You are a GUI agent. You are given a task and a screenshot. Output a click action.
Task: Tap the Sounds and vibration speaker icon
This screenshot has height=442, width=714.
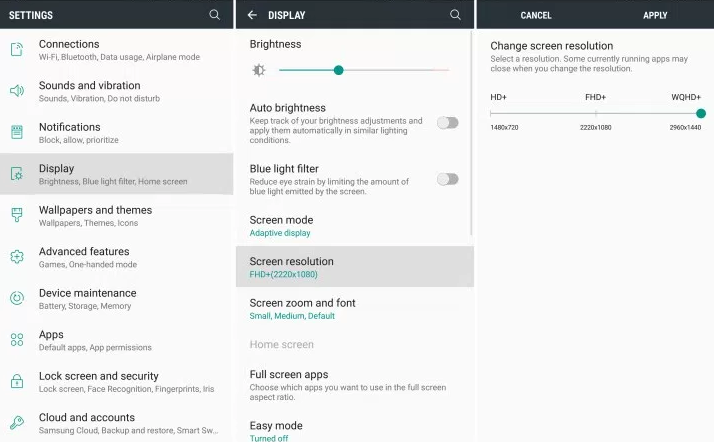click(x=17, y=91)
